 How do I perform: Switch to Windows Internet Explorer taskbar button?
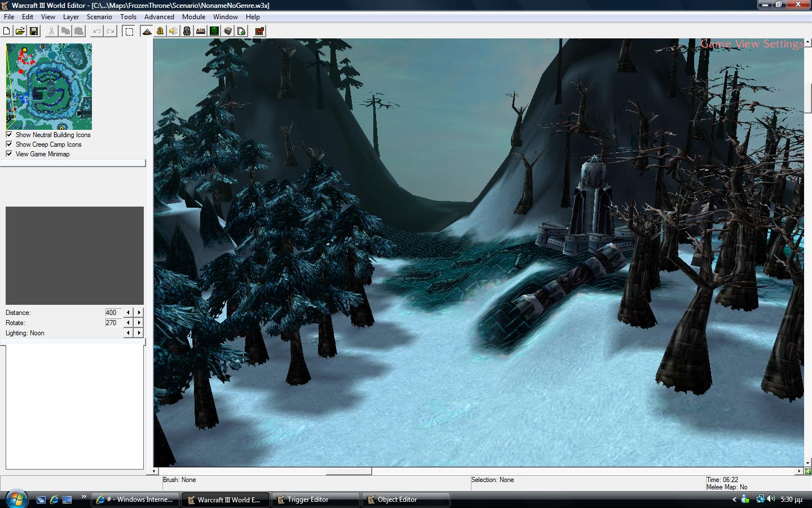(x=135, y=500)
